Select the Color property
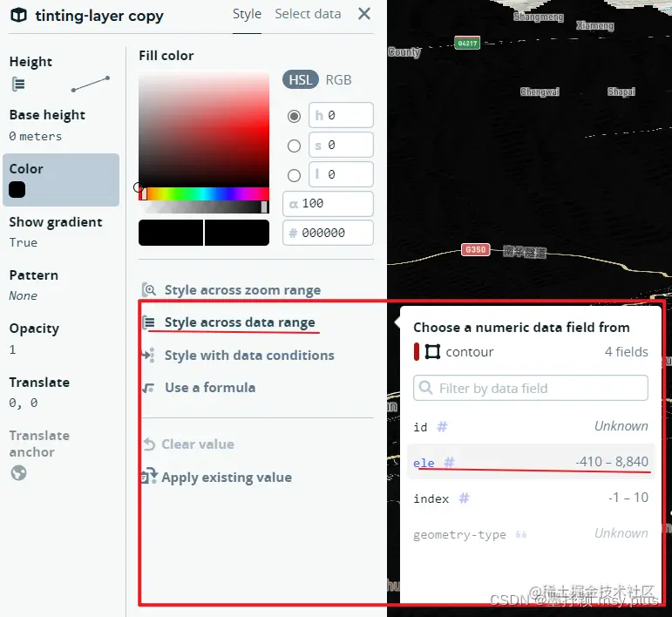672x617 pixels. (x=60, y=180)
